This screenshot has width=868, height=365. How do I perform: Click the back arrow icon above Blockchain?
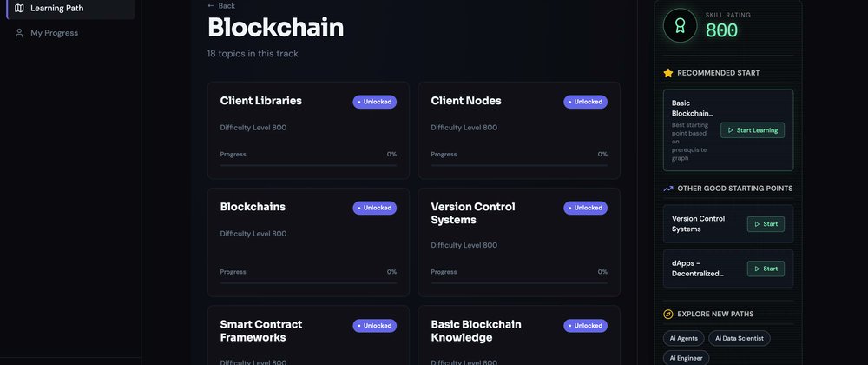(x=211, y=5)
